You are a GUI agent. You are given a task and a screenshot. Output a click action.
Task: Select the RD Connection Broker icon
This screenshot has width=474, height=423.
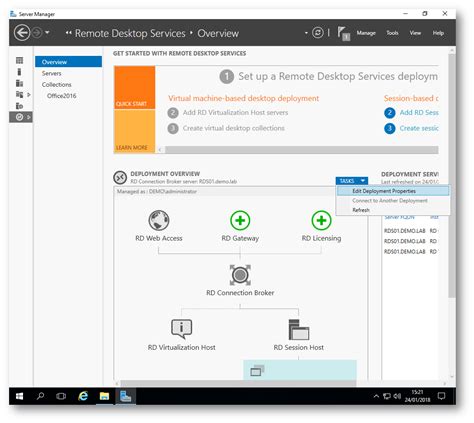(240, 275)
